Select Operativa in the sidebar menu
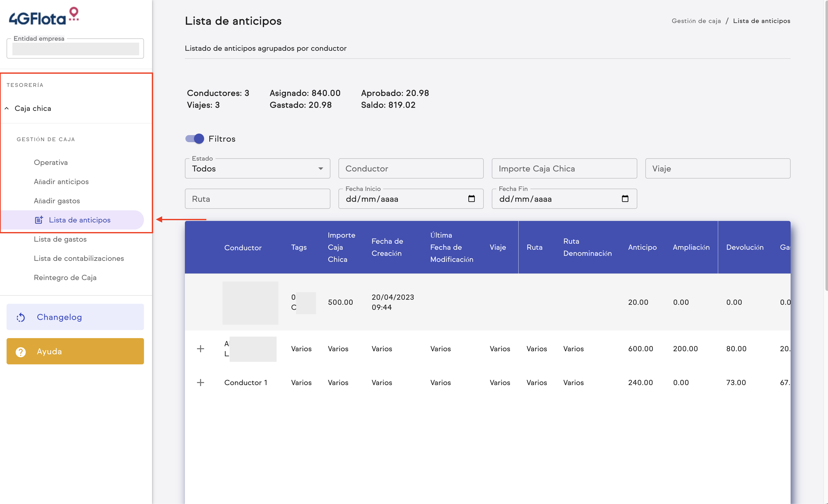Image resolution: width=828 pixels, height=504 pixels. 51,162
